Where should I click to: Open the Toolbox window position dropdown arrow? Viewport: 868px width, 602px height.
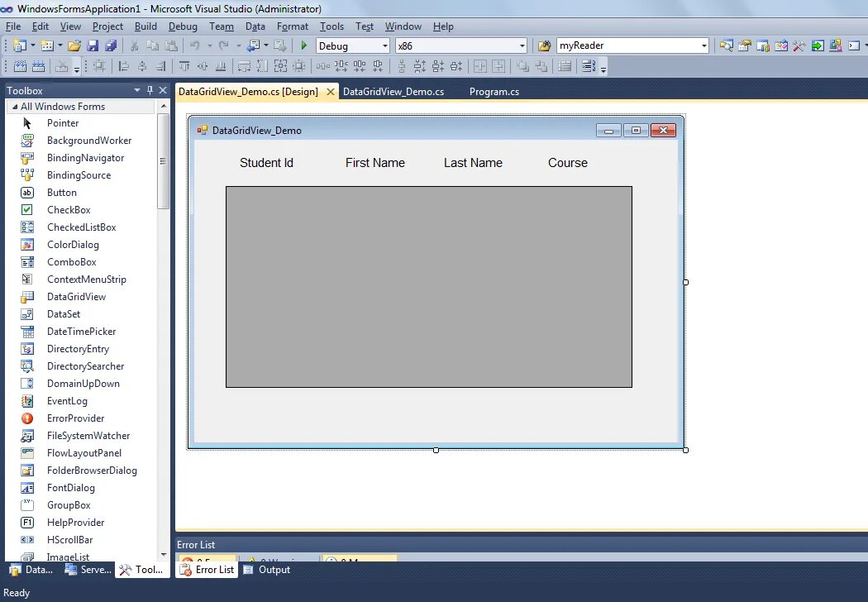tap(136, 90)
